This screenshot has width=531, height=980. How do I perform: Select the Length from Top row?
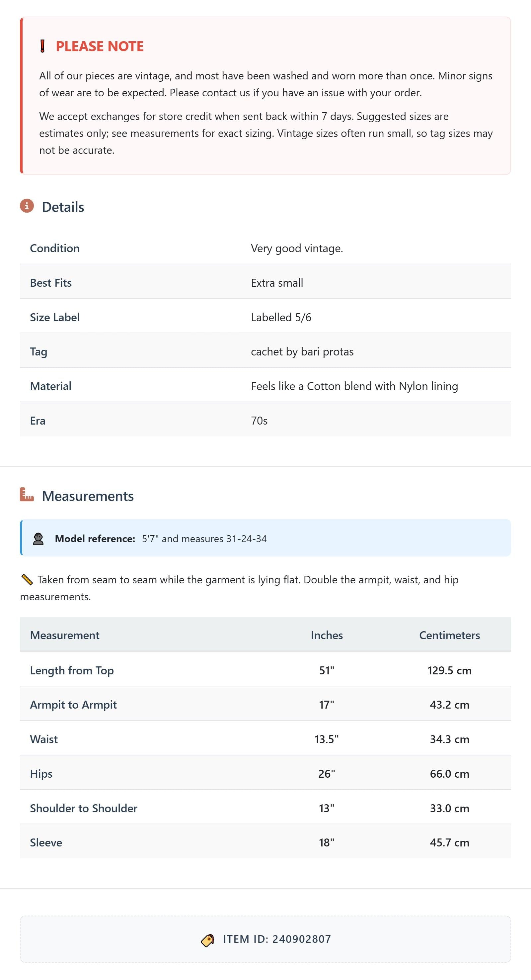pos(265,670)
